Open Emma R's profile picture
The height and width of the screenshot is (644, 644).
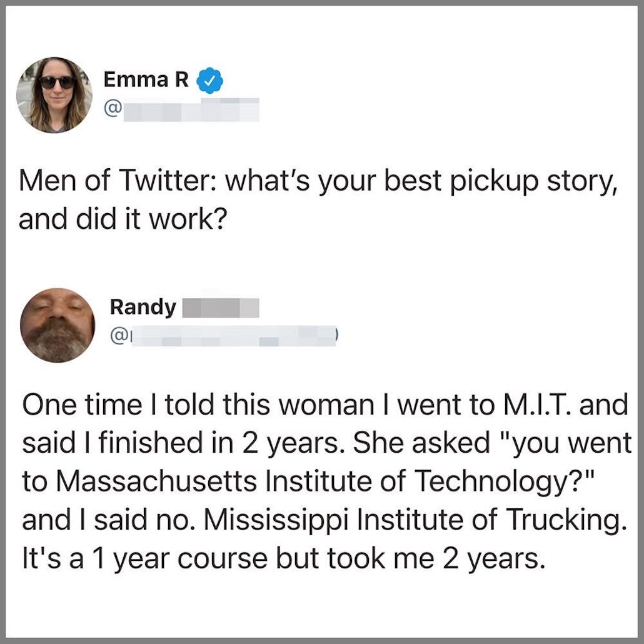click(x=54, y=94)
